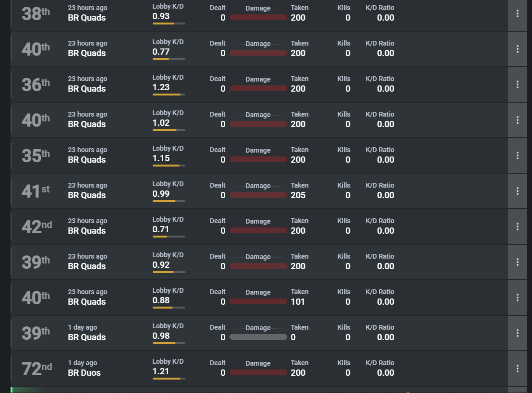Click damage bar in 205 damage taken row
Viewport: 532px width, 393px height.
click(x=258, y=195)
